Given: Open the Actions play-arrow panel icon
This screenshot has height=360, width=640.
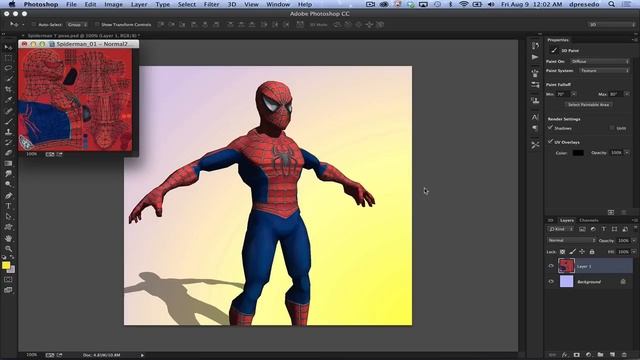Looking at the screenshot, I should [535, 57].
